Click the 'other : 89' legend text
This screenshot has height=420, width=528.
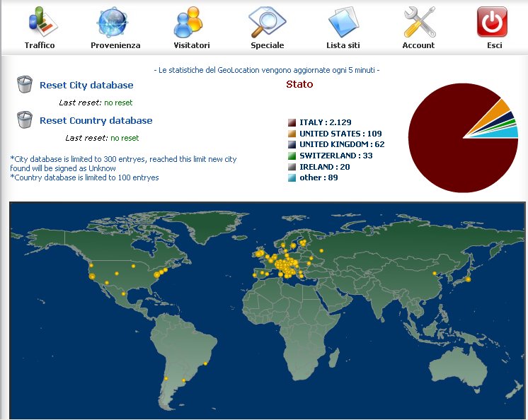point(318,177)
